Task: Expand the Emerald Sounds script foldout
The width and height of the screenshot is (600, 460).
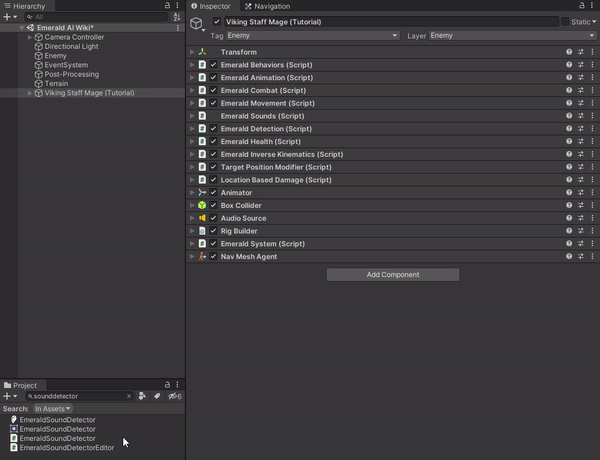Action: click(192, 116)
